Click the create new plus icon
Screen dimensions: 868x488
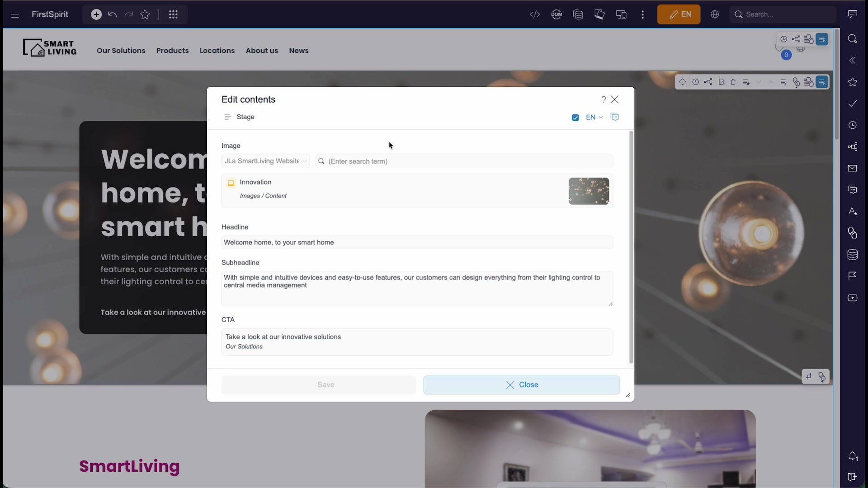pyautogui.click(x=96, y=14)
